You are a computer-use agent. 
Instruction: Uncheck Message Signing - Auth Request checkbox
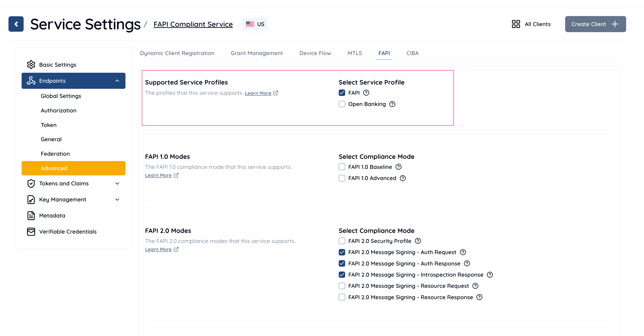pyautogui.click(x=342, y=252)
